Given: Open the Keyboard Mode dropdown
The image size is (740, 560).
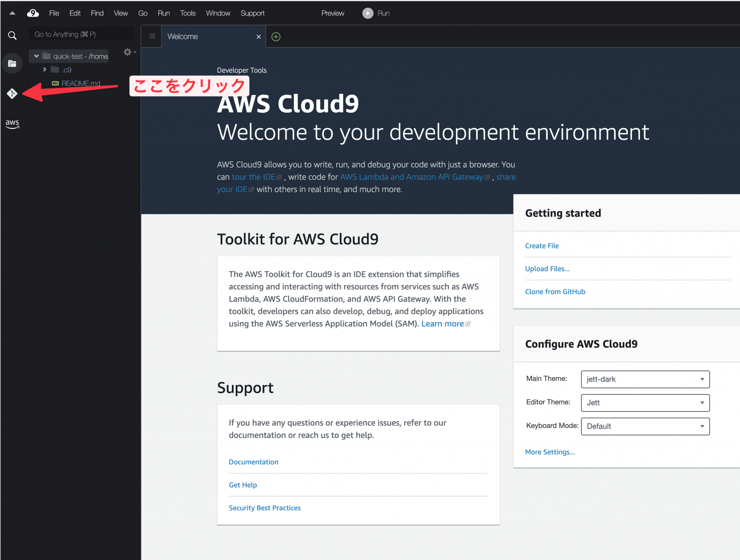Looking at the screenshot, I should [x=645, y=426].
